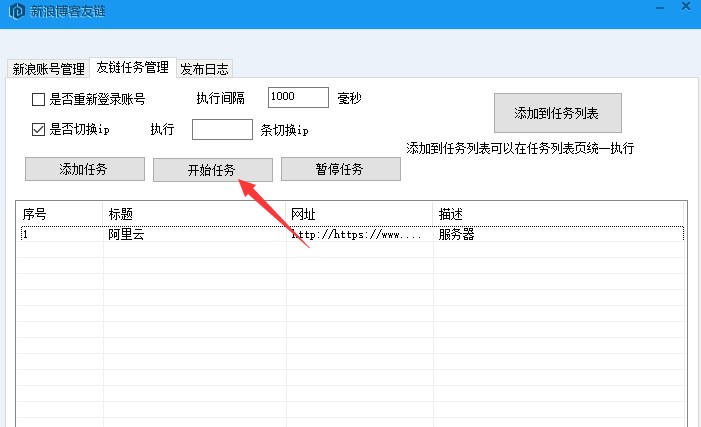The width and height of the screenshot is (701, 427).
Task: Uncheck the 是否切换ip checkbox
Action: [38, 130]
